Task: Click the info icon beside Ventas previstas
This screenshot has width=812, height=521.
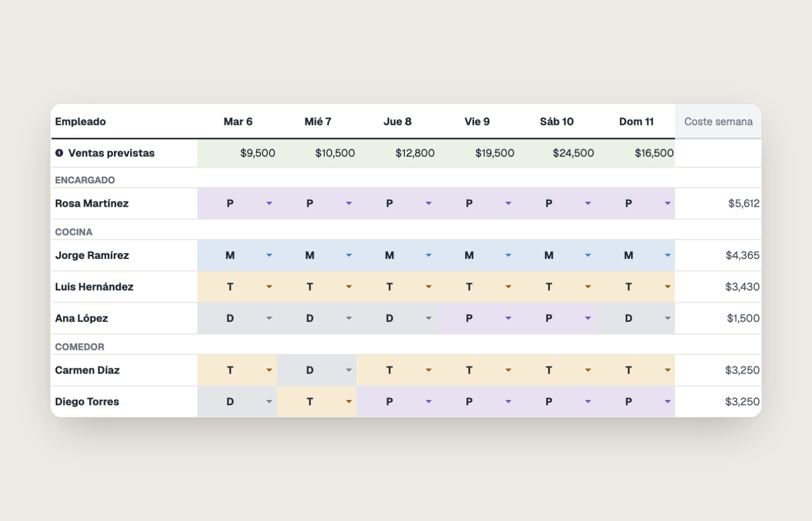Action: point(59,153)
